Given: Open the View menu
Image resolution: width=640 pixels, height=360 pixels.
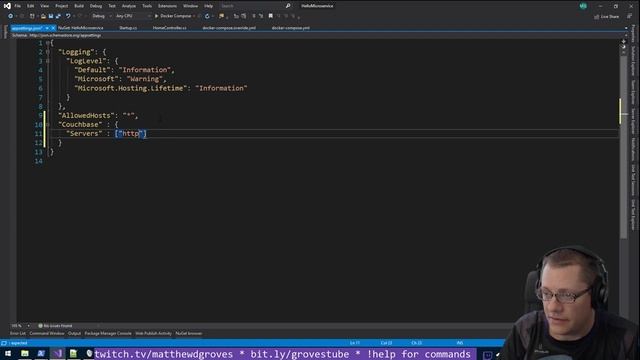Looking at the screenshot, I should pyautogui.click(x=44, y=6).
